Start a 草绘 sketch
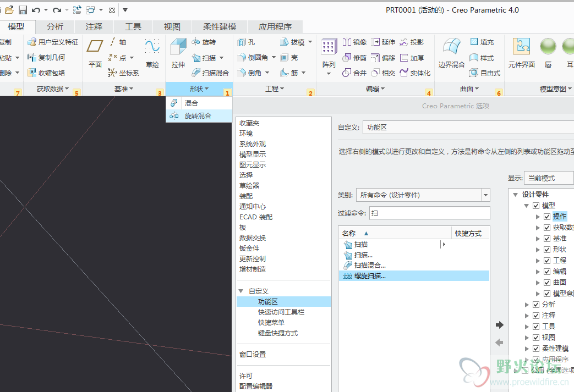The width and height of the screenshot is (574, 392). point(152,53)
